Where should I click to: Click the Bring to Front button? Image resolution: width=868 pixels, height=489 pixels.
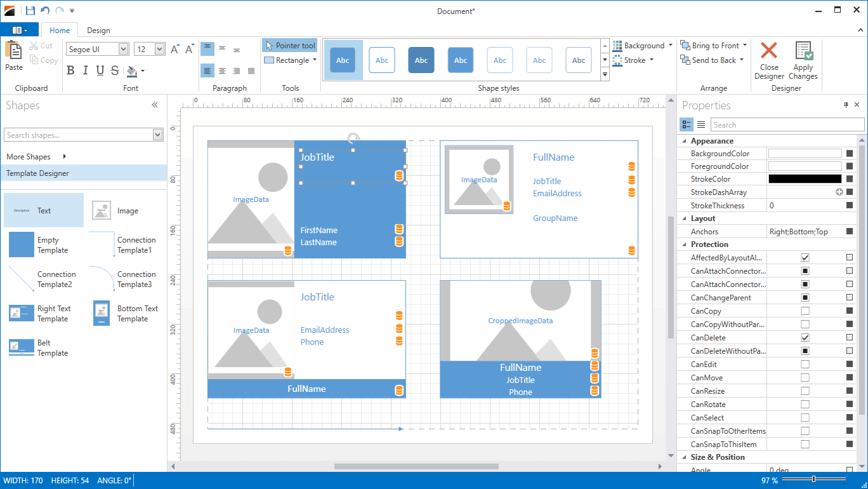[714, 46]
